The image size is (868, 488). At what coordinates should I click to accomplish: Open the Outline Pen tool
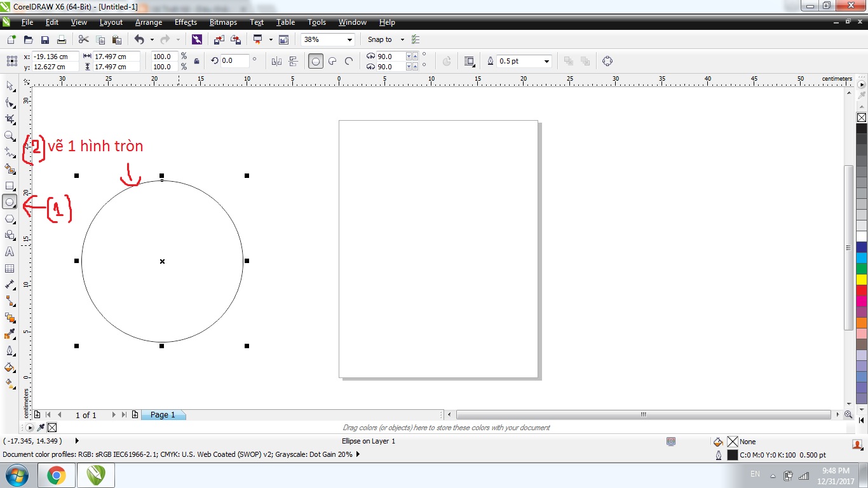(10, 351)
